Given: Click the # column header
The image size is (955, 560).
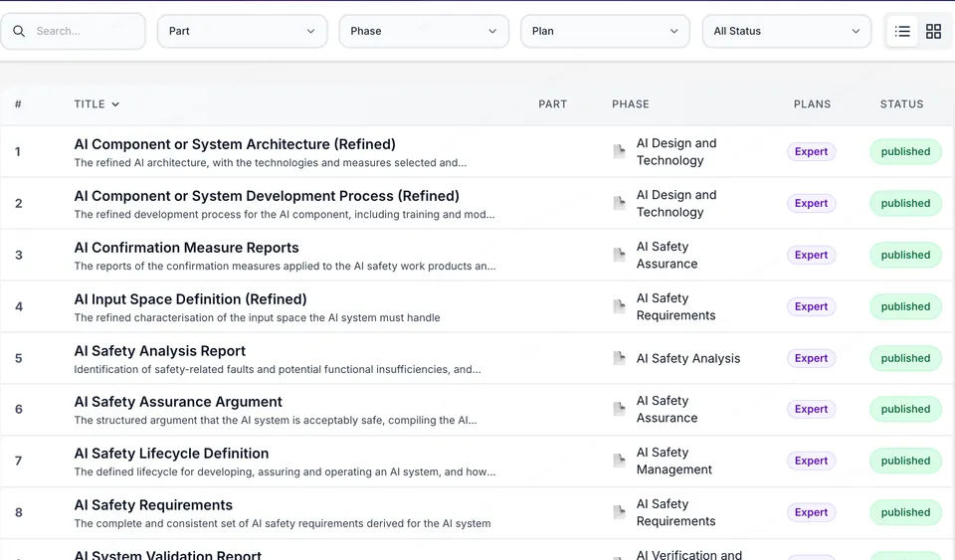Looking at the screenshot, I should click(18, 104).
